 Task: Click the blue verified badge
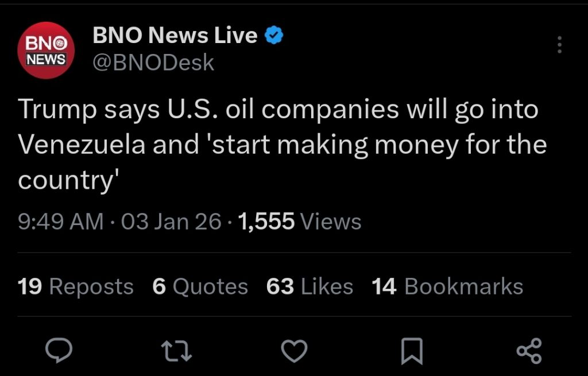(x=273, y=36)
